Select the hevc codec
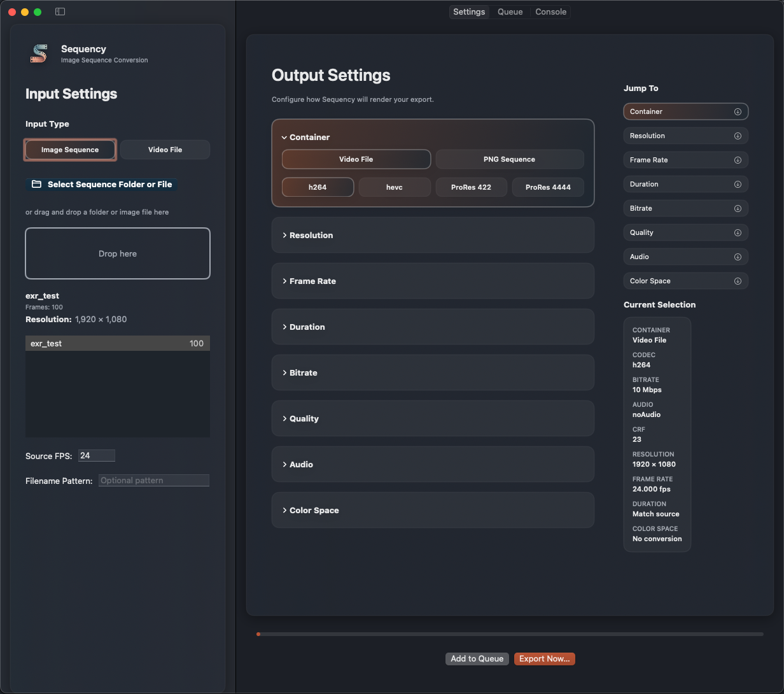The image size is (784, 694). [395, 187]
